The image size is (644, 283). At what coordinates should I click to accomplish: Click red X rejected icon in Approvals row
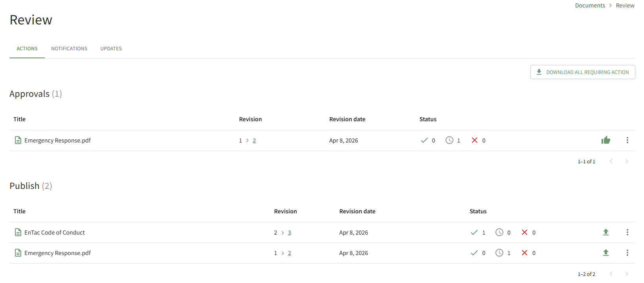coord(475,140)
